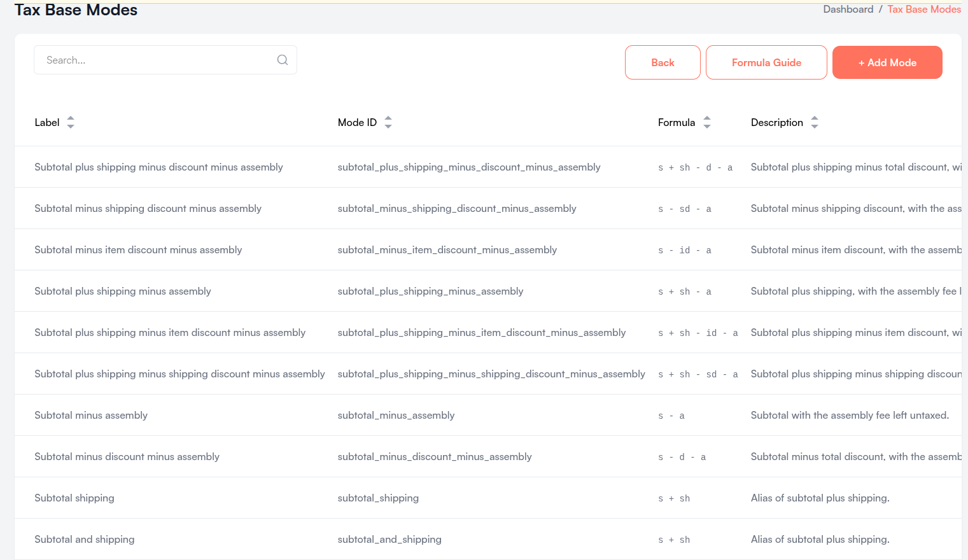This screenshot has height=560, width=968.
Task: Open the Formula Guide
Action: [x=766, y=62]
